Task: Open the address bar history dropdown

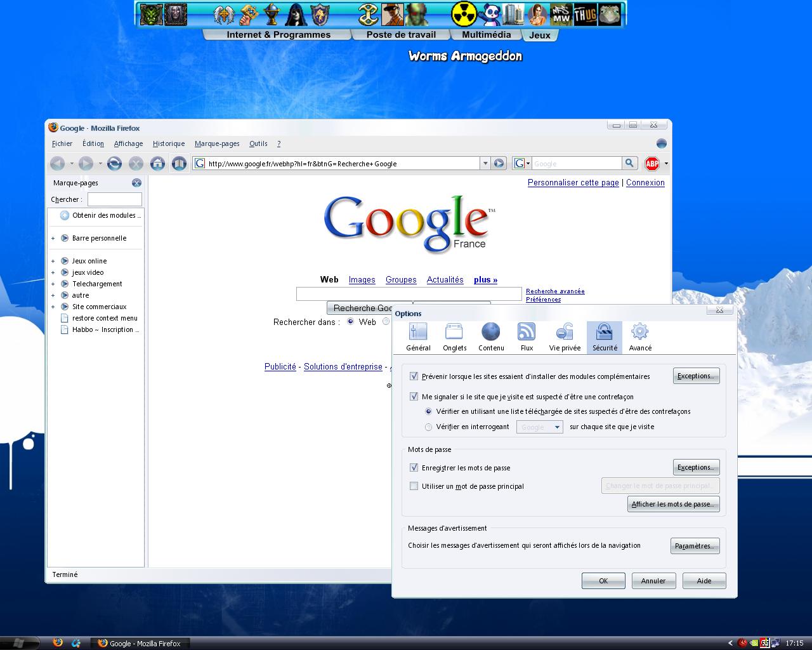Action: coord(485,164)
